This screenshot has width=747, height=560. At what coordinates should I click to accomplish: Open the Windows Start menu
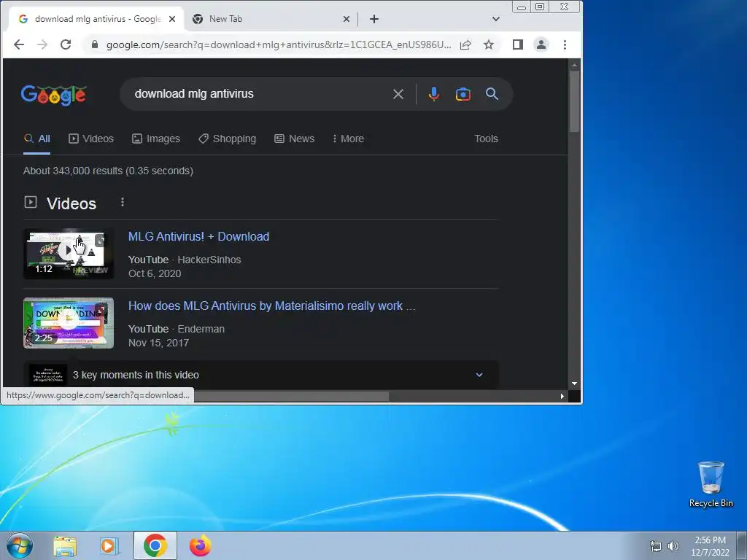click(20, 545)
